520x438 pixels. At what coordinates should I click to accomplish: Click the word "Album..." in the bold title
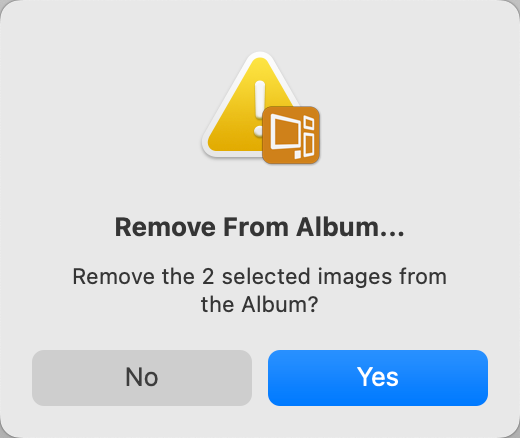pyautogui.click(x=350, y=227)
